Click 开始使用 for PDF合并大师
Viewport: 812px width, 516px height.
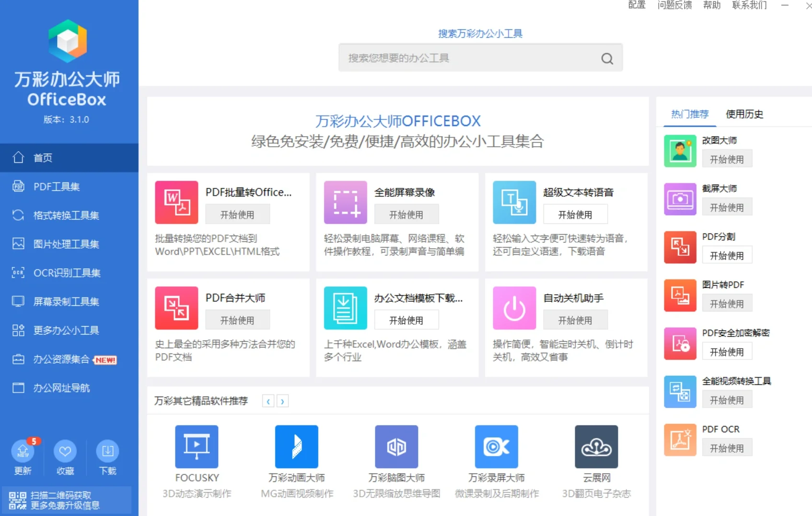click(x=238, y=320)
